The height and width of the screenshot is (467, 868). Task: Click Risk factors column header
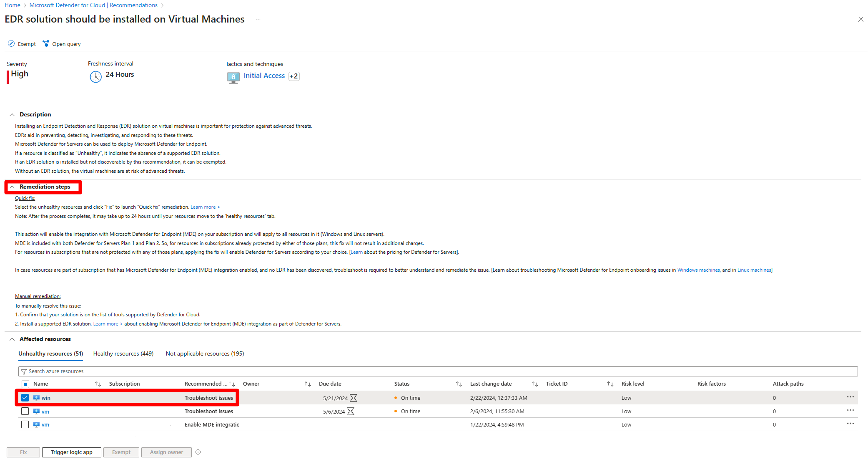(x=711, y=384)
